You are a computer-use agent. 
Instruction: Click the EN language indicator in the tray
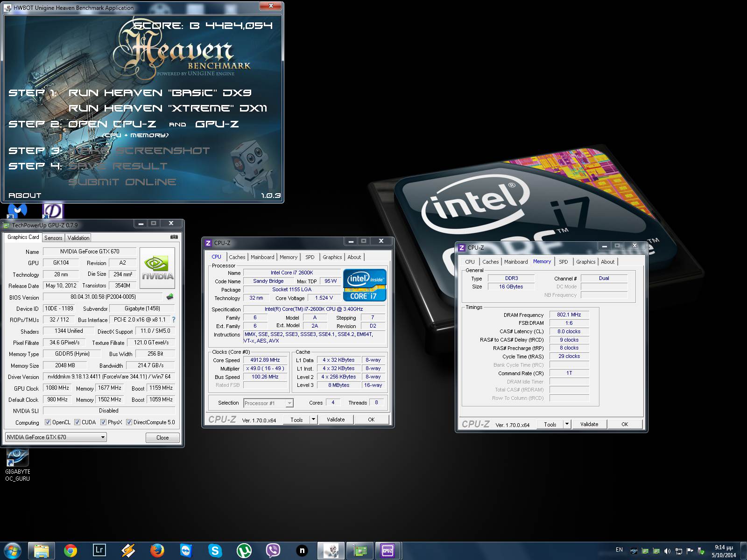click(x=619, y=550)
